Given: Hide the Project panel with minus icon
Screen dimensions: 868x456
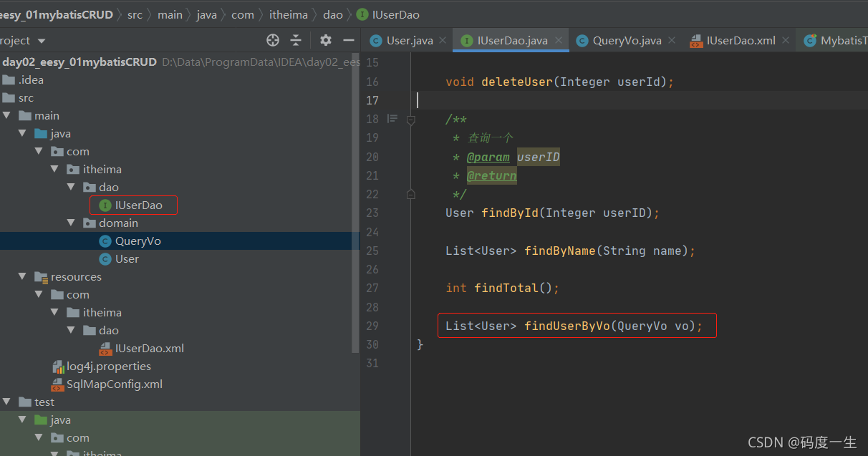Looking at the screenshot, I should [349, 40].
